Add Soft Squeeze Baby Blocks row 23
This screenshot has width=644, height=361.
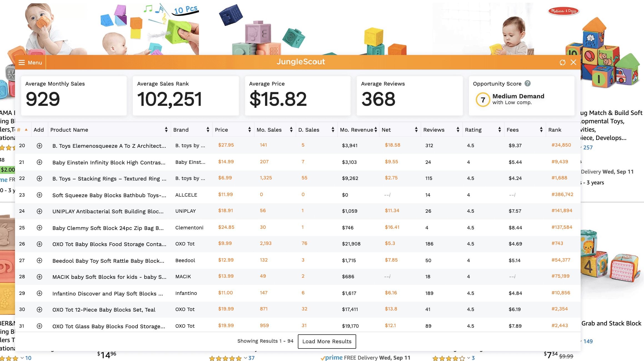tap(39, 195)
